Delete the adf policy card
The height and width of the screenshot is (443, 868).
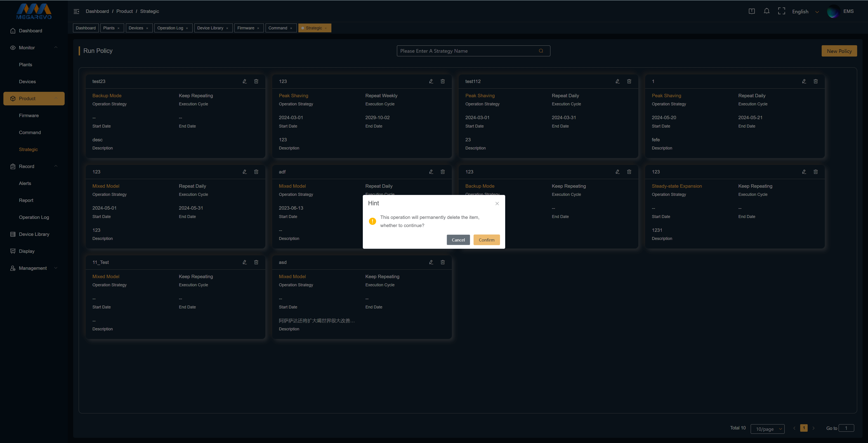pos(442,172)
